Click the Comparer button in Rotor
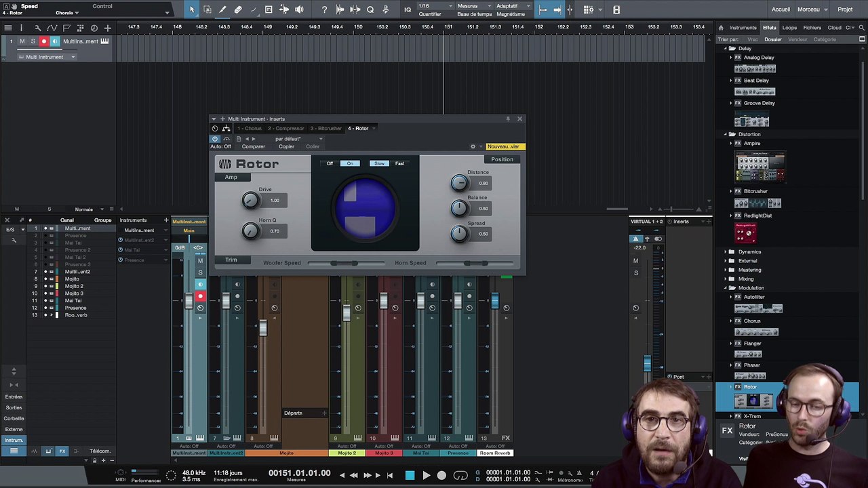 [254, 146]
